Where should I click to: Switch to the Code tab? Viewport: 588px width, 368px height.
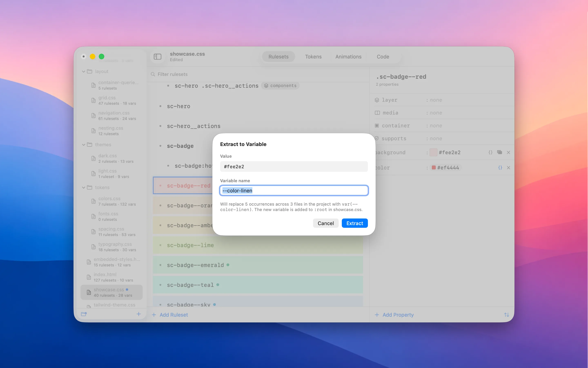pyautogui.click(x=383, y=56)
